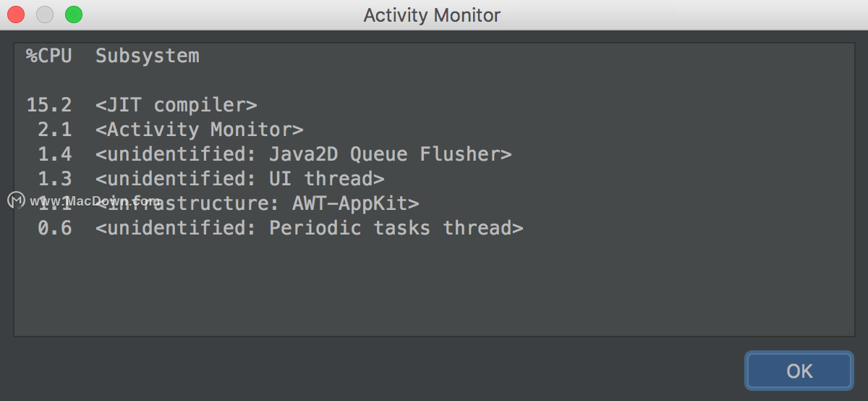Viewport: 868px width, 401px height.
Task: Click the MacDown watermark logo icon
Action: pos(16,200)
